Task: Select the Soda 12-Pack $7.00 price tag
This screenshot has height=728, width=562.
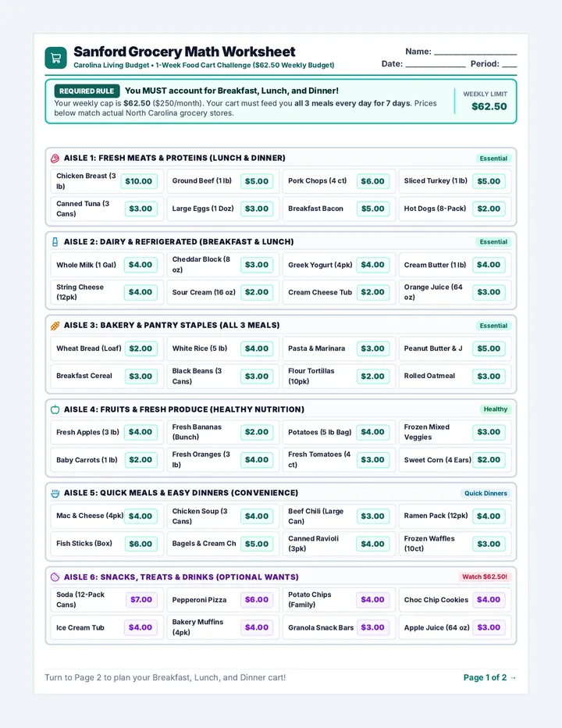Action: 141,599
